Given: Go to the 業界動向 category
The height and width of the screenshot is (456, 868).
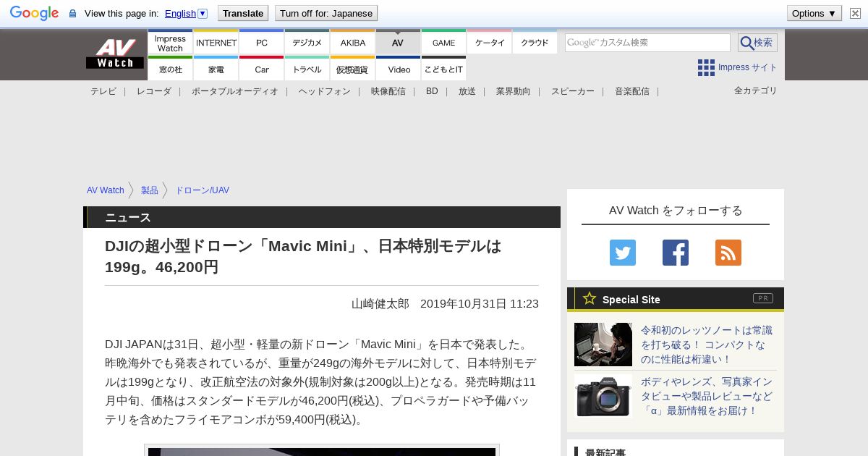Looking at the screenshot, I should tap(514, 91).
